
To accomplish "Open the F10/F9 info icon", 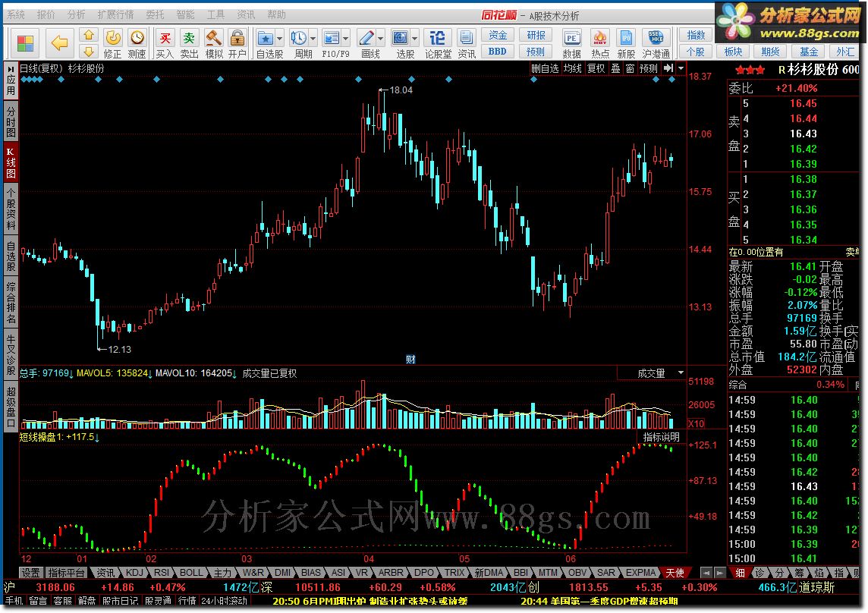I will coord(332,38).
